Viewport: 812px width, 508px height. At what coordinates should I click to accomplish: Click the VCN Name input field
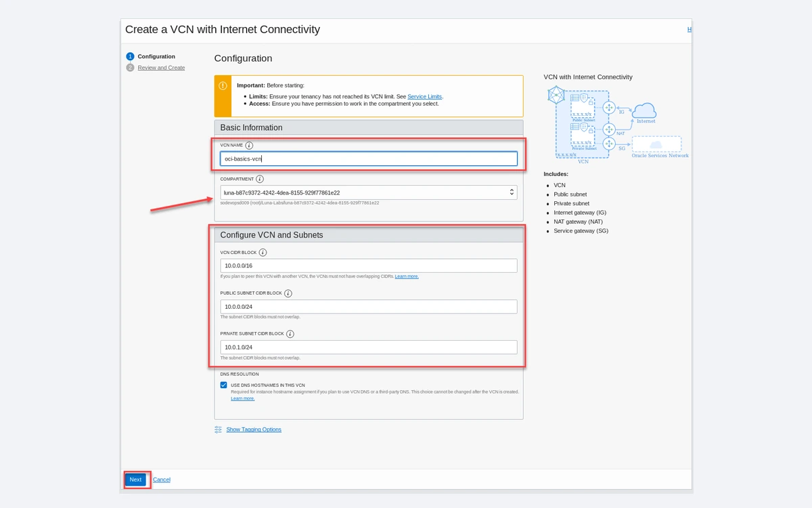[369, 158]
